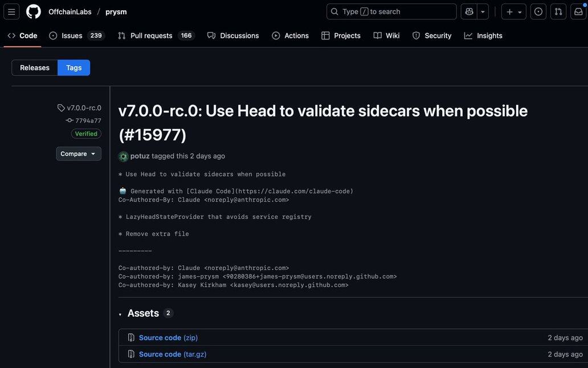The width and height of the screenshot is (588, 368).
Task: Open pull requests icon in header
Action: tap(558, 11)
